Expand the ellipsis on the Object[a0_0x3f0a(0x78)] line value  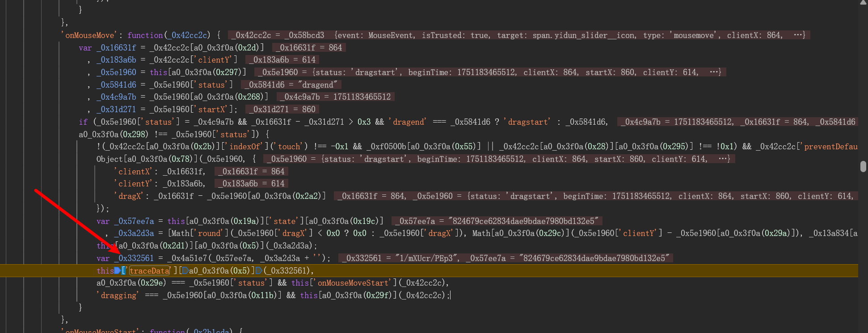[724, 159]
